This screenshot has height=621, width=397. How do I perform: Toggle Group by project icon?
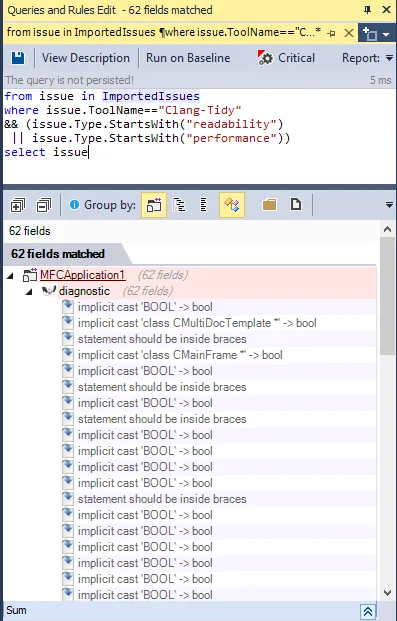pyautogui.click(x=154, y=205)
